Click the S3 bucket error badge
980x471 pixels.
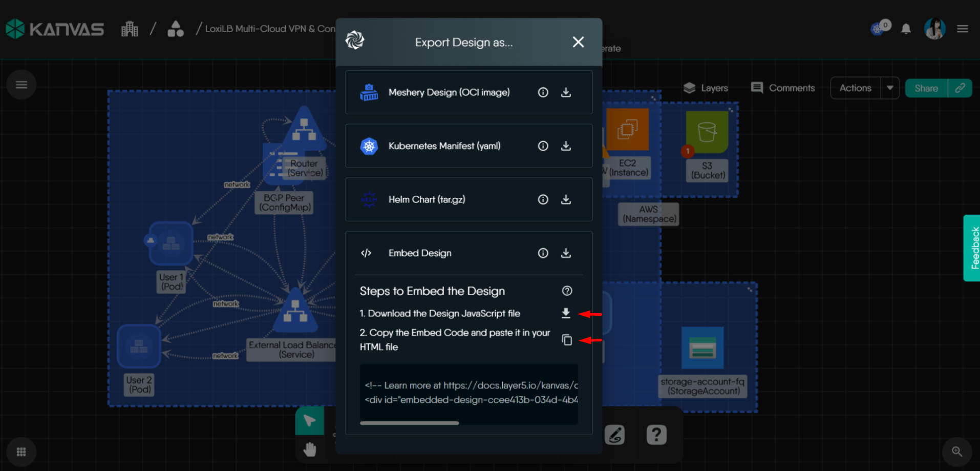pyautogui.click(x=688, y=151)
